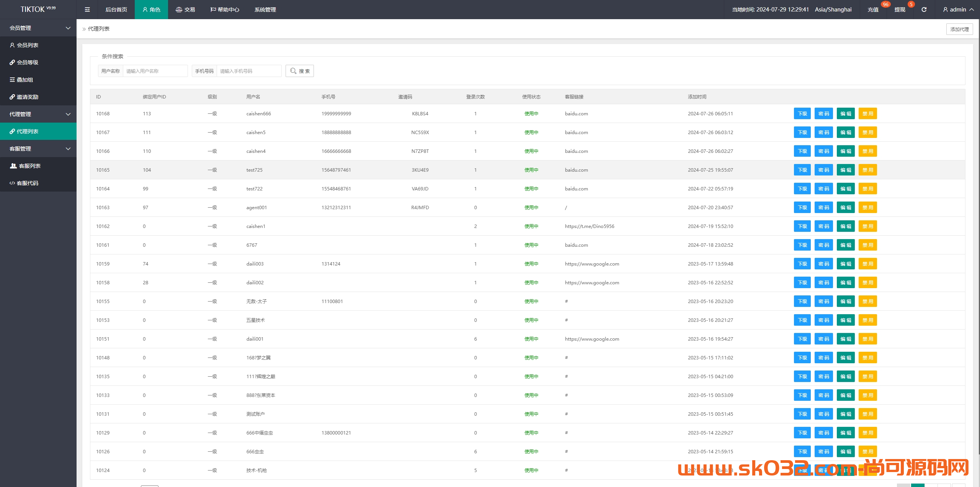Go to 后台首页 tab
Image resolution: width=980 pixels, height=487 pixels.
point(116,10)
